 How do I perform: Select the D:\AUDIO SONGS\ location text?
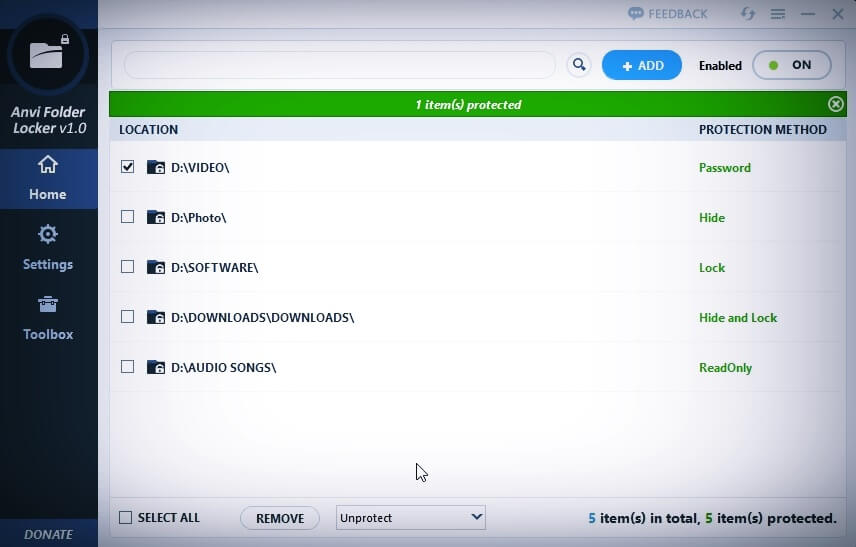[224, 367]
